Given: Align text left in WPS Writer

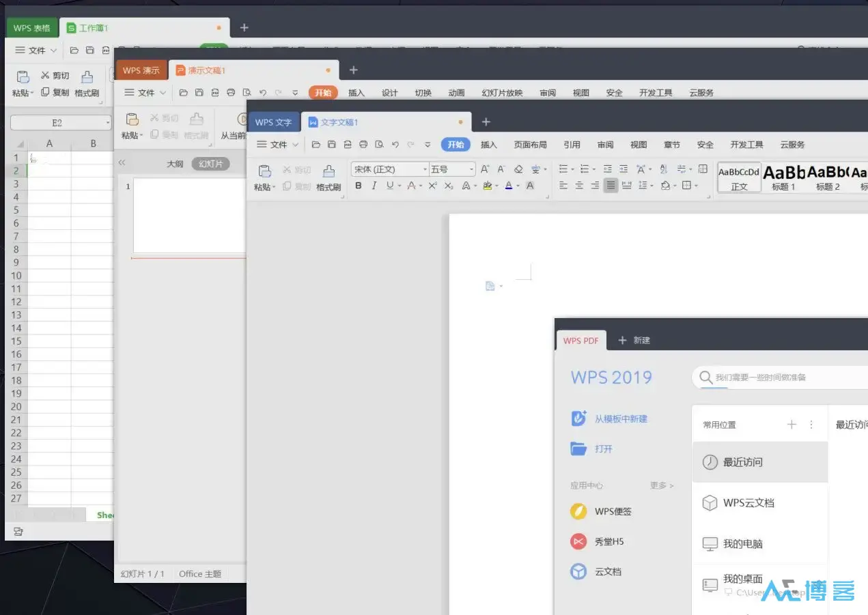Looking at the screenshot, I should point(563,186).
